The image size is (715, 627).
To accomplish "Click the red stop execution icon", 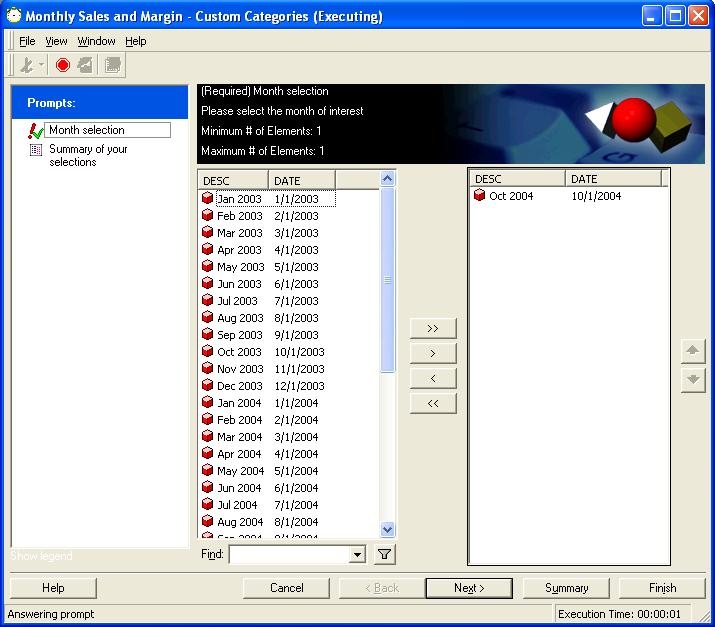I will 62,65.
